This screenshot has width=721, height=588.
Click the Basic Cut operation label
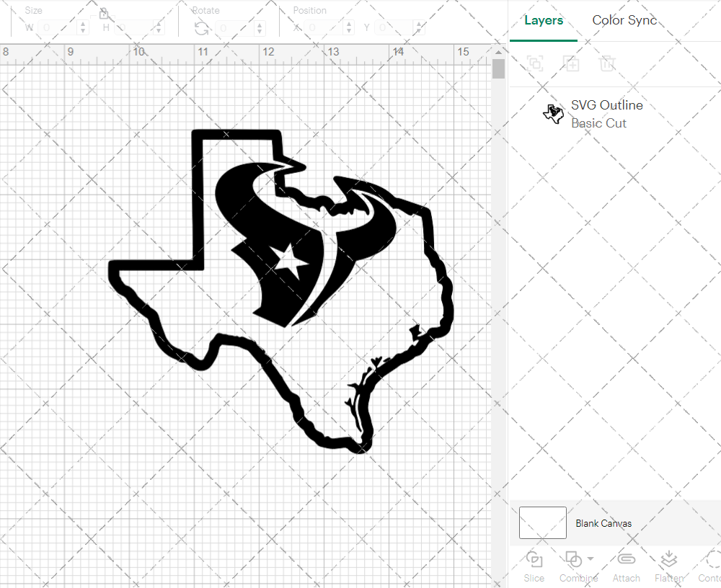tap(598, 123)
